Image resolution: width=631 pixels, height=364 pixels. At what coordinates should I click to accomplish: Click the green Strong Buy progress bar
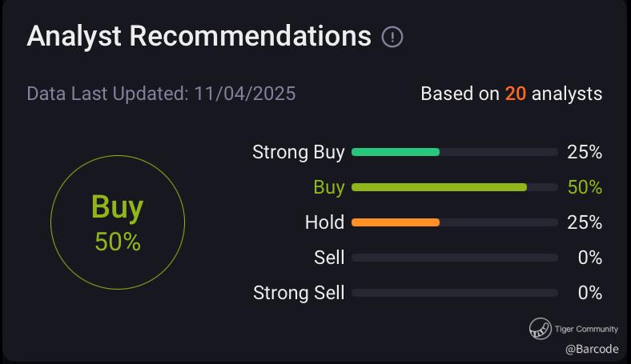[396, 152]
